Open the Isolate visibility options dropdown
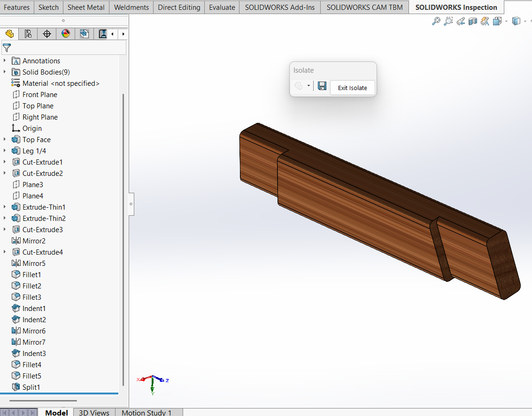 tap(308, 86)
